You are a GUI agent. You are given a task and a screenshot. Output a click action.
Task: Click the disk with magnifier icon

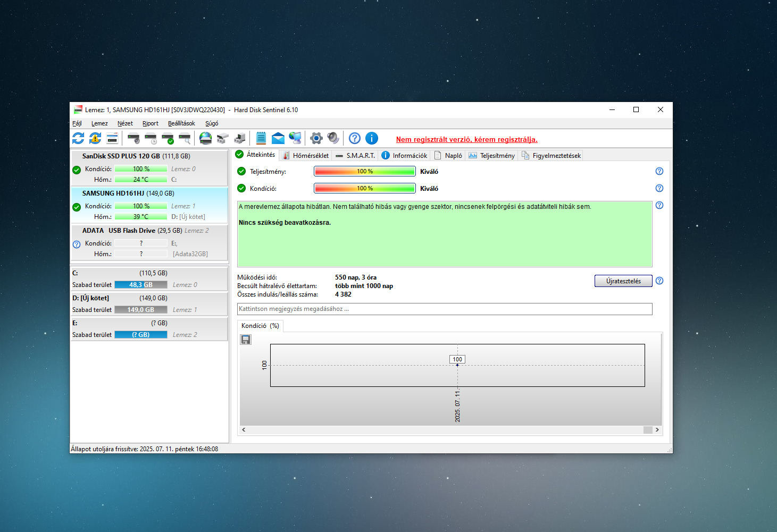click(x=185, y=139)
